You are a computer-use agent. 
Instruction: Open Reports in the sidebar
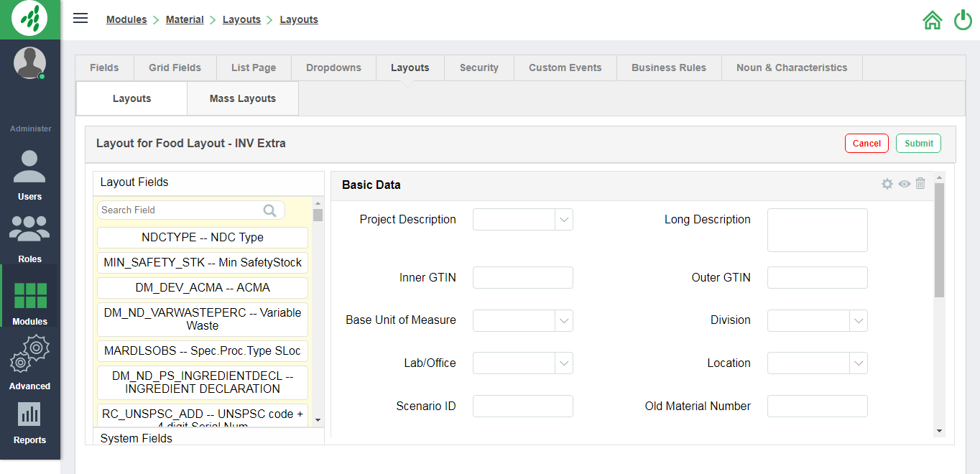[29, 422]
